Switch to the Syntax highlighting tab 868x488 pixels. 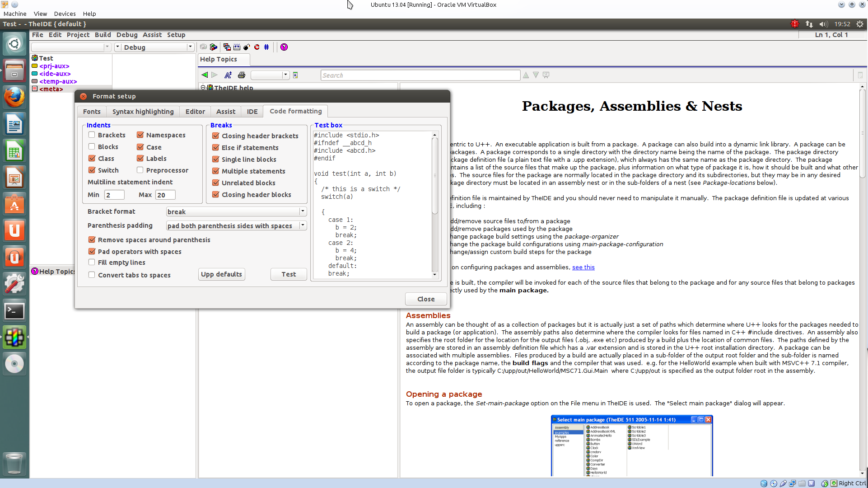click(143, 112)
